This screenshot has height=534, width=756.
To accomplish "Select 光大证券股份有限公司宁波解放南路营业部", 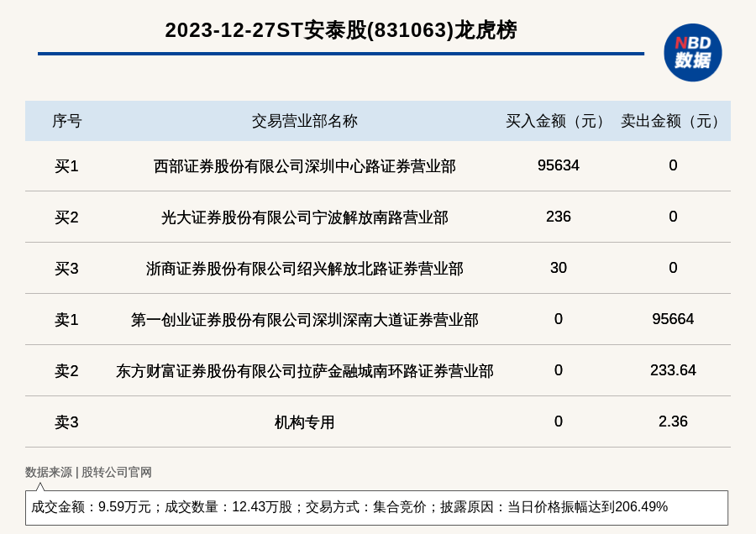I will [305, 217].
